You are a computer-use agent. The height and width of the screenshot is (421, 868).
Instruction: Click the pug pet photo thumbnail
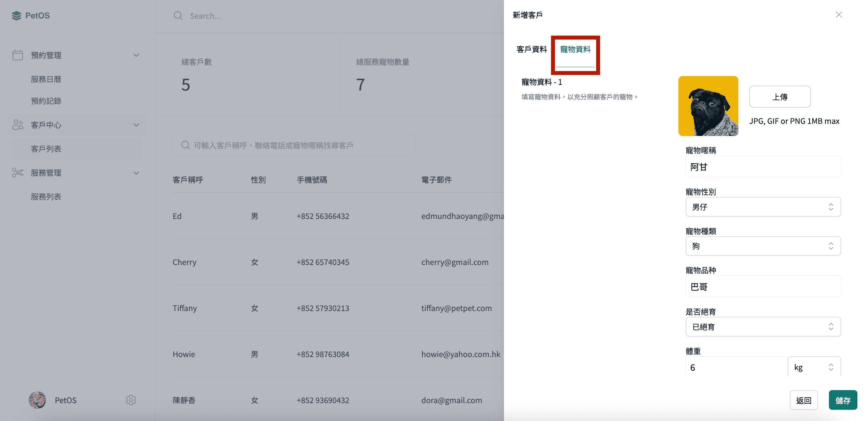pos(708,106)
